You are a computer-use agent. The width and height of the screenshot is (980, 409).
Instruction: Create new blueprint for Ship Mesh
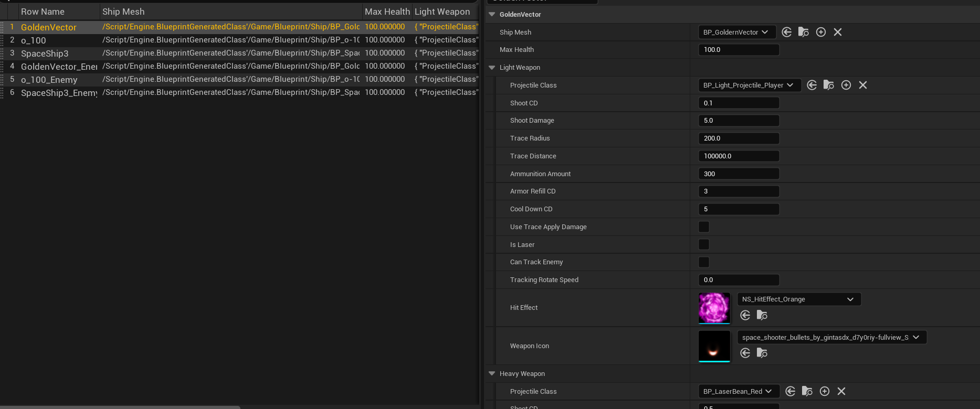pyautogui.click(x=821, y=33)
